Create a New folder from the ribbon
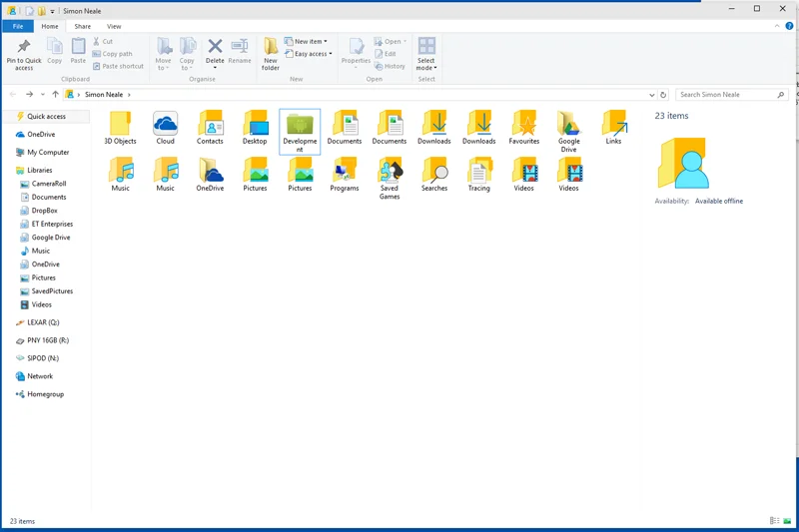This screenshot has height=532, width=799. 271,54
